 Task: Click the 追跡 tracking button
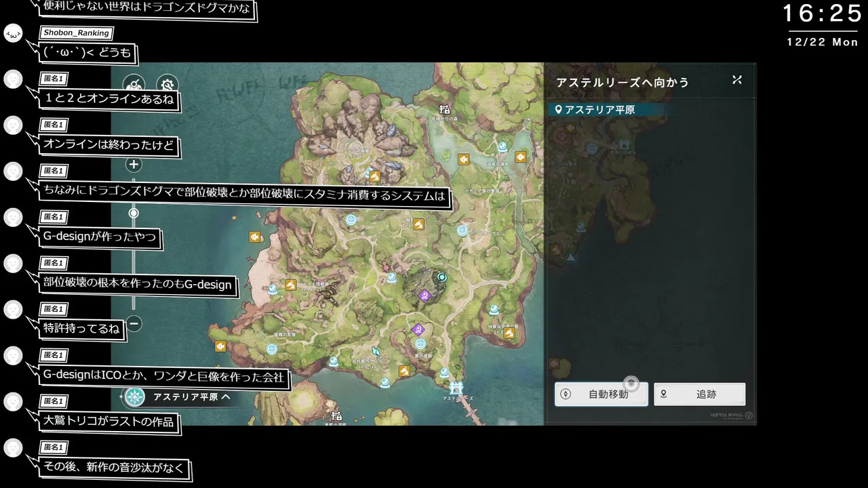coord(700,394)
